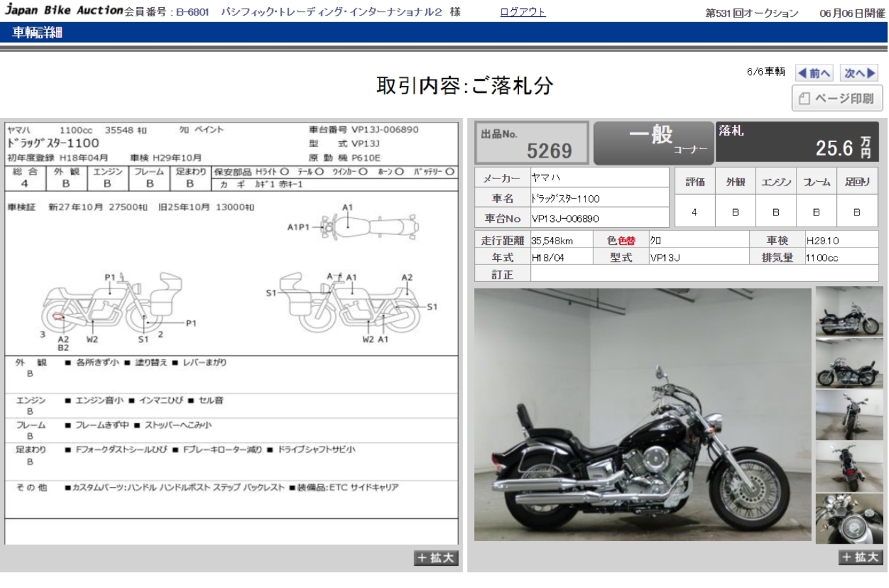Click lot number 5269
This screenshot has height=588, width=889.
click(549, 151)
